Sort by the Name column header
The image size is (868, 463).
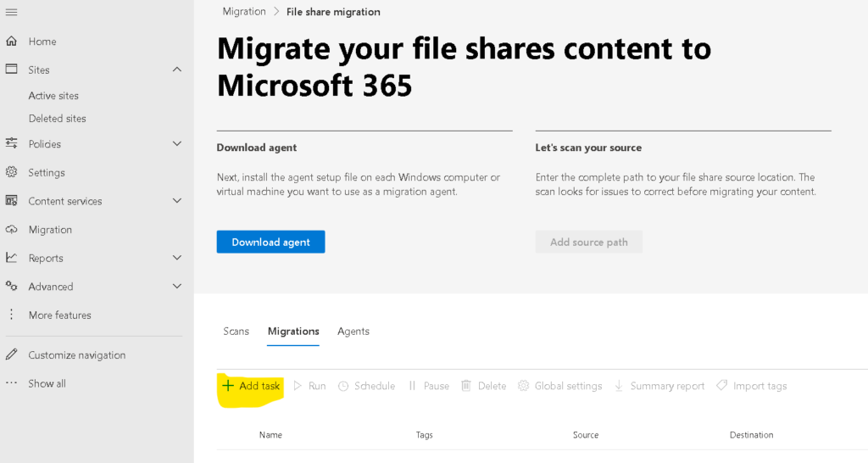[x=270, y=435]
